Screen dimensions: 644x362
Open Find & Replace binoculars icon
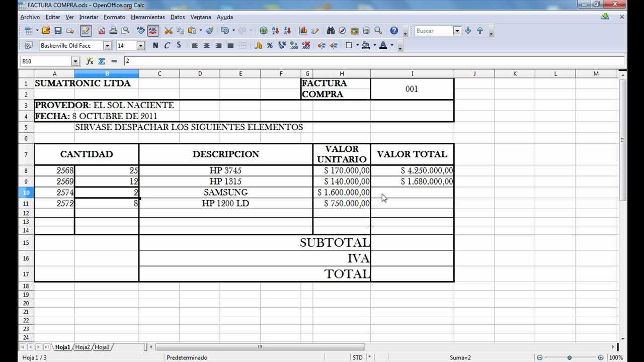[x=331, y=31]
